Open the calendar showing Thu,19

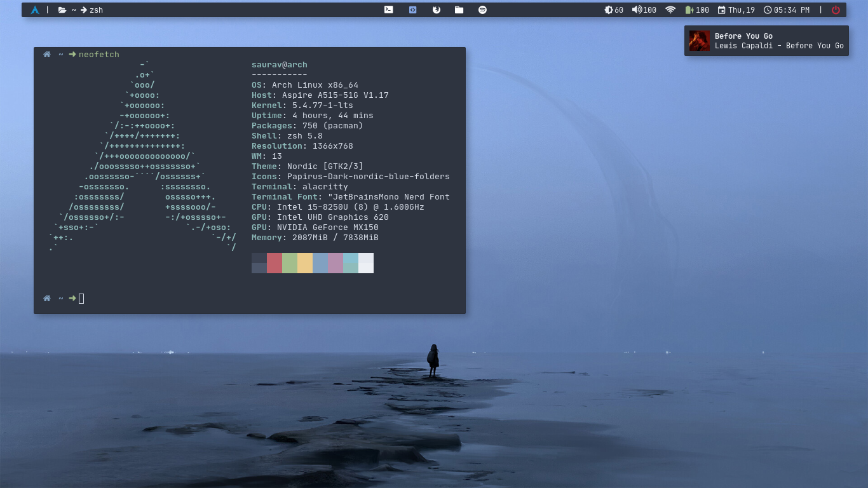(x=736, y=10)
